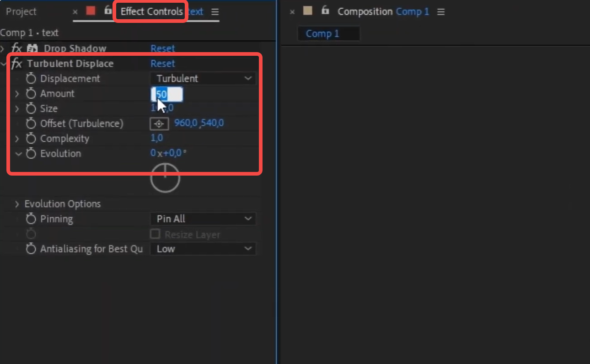590x364 pixels.
Task: Enable the Size stopwatch
Action: (x=31, y=109)
